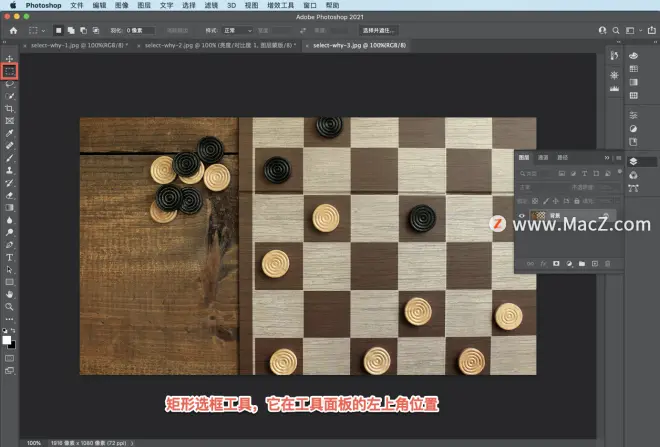Open the Layers panel flyout menu
The height and width of the screenshot is (447, 660).
(618, 158)
